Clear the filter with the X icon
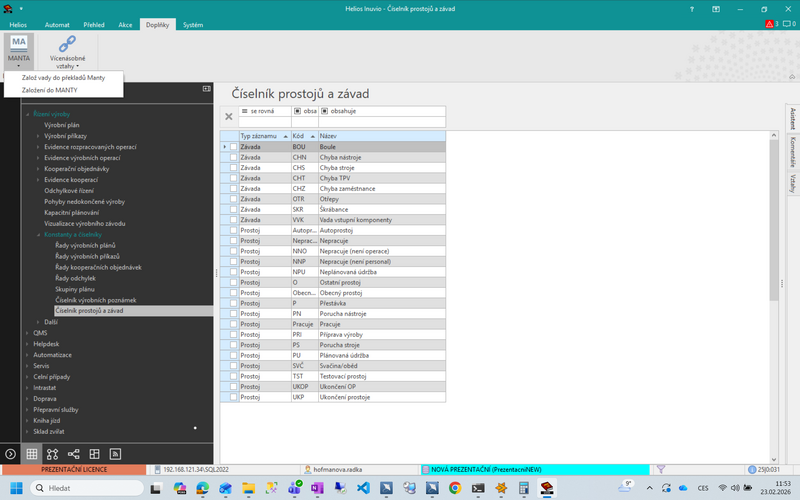Image resolution: width=800 pixels, height=500 pixels. [229, 117]
